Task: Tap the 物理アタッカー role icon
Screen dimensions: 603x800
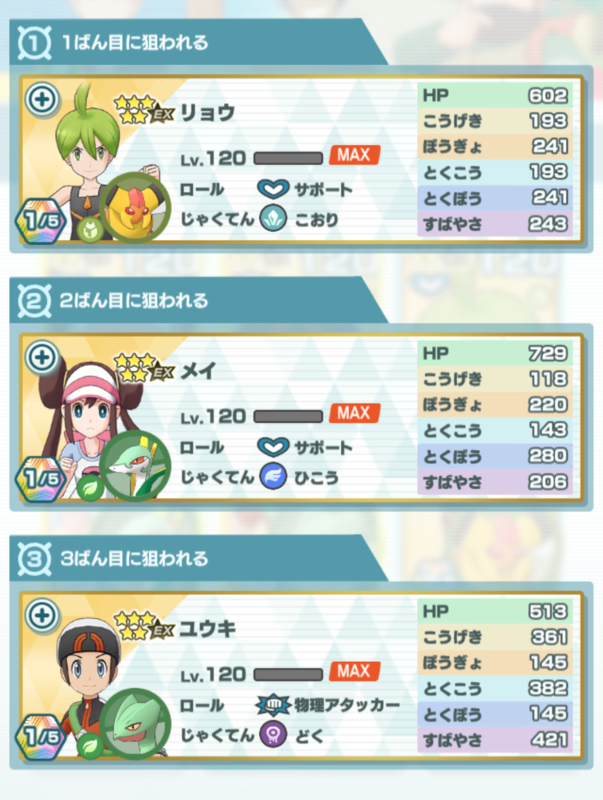Action: (273, 705)
